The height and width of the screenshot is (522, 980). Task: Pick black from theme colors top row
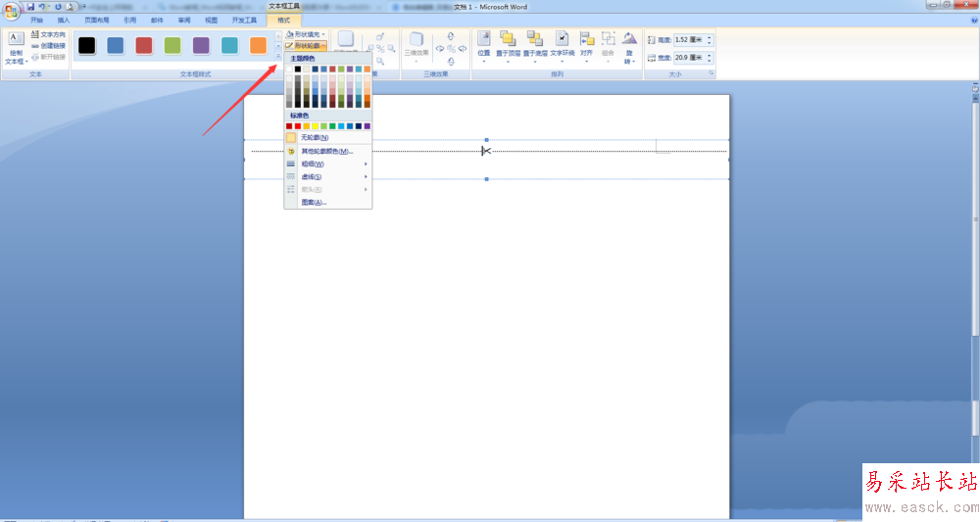coord(298,69)
